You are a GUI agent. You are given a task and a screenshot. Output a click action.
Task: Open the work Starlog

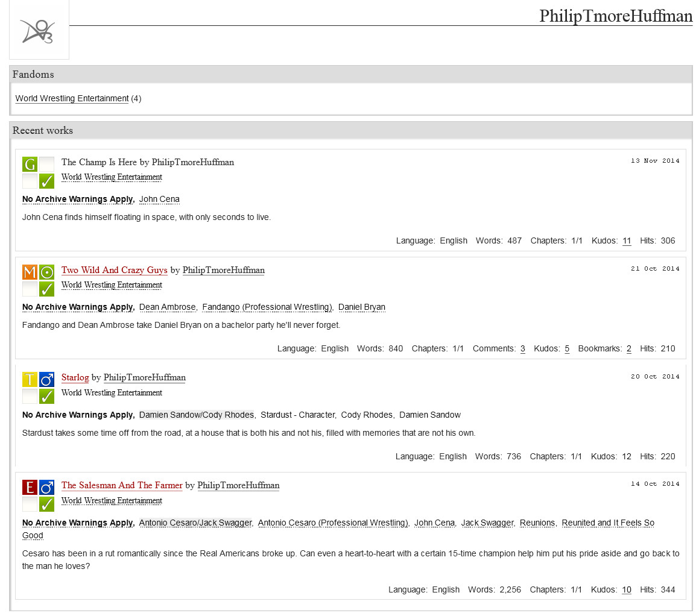coord(75,377)
